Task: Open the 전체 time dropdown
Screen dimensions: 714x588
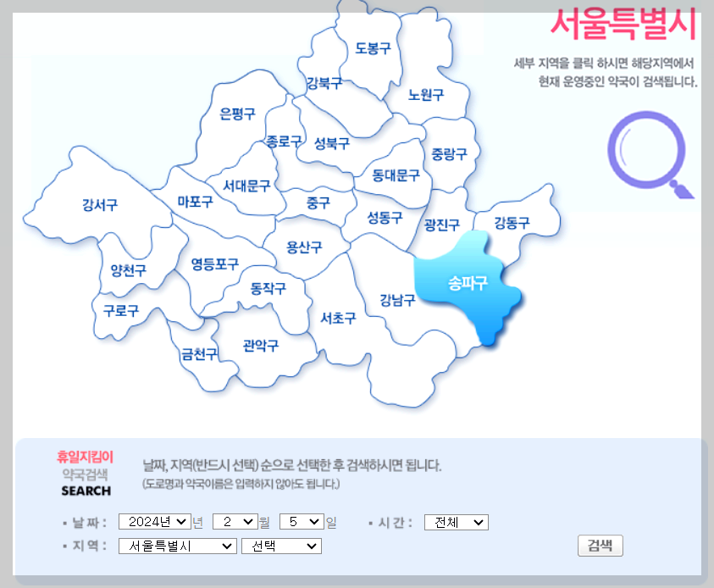Action: pos(456,522)
